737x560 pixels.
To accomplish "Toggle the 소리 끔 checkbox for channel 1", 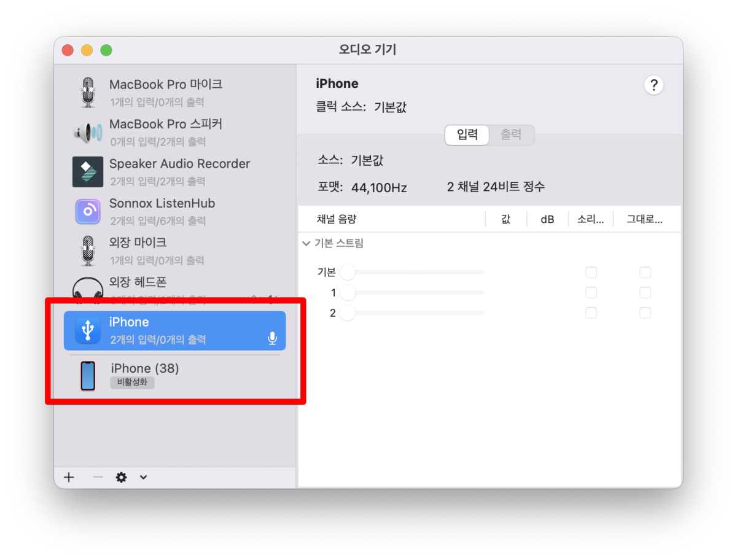I will pos(591,292).
